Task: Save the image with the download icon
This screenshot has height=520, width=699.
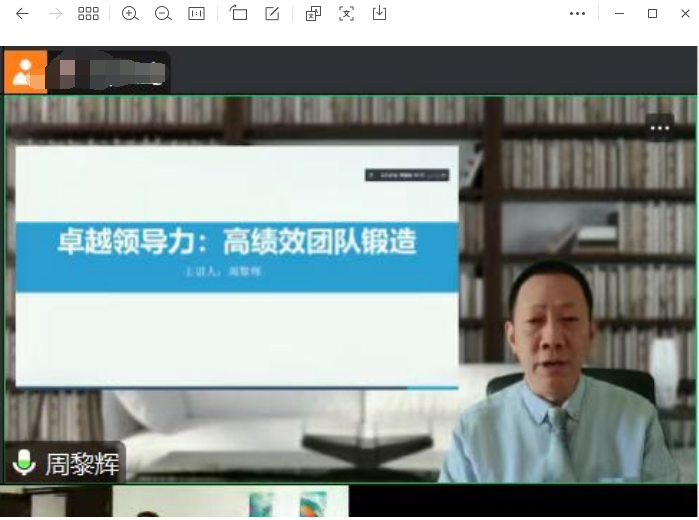Action: pos(379,14)
